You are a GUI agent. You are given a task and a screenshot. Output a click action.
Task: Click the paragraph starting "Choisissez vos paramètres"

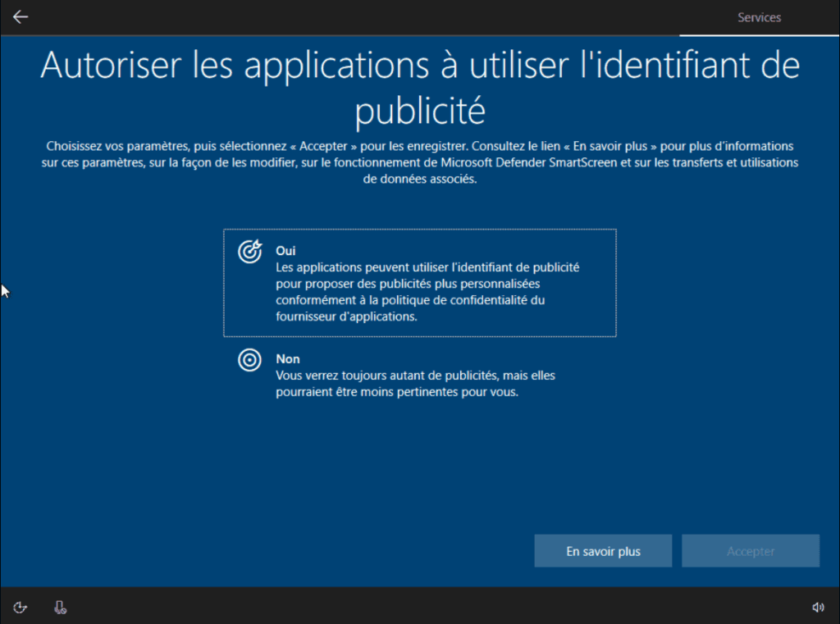pyautogui.click(x=419, y=162)
